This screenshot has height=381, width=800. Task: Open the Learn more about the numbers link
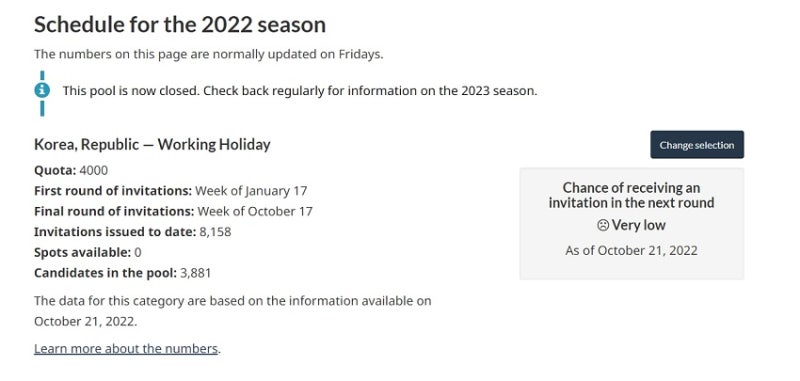126,349
